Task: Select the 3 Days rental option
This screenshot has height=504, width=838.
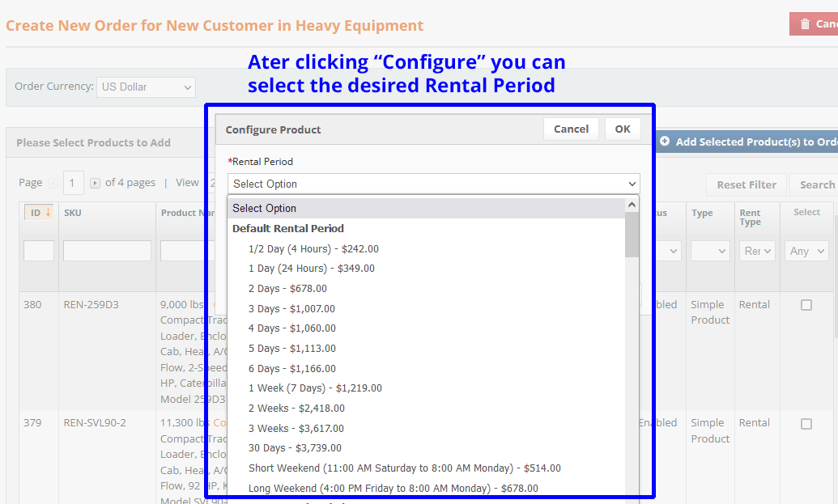Action: coord(291,309)
